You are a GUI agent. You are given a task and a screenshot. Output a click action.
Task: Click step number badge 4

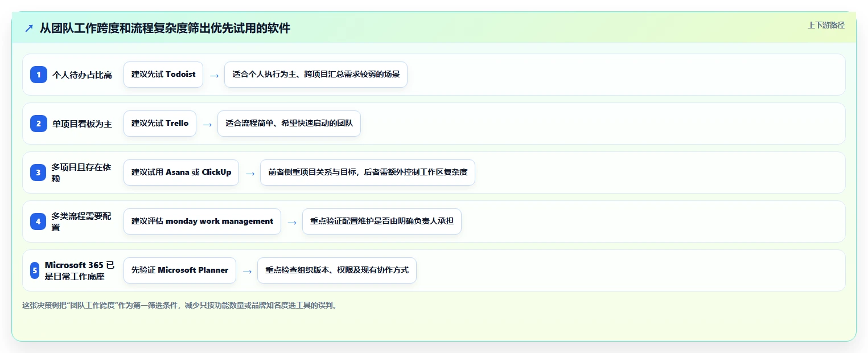click(38, 221)
